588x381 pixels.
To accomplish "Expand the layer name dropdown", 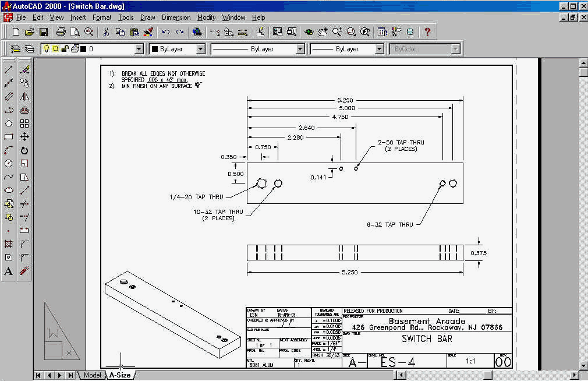I will pyautogui.click(x=139, y=50).
